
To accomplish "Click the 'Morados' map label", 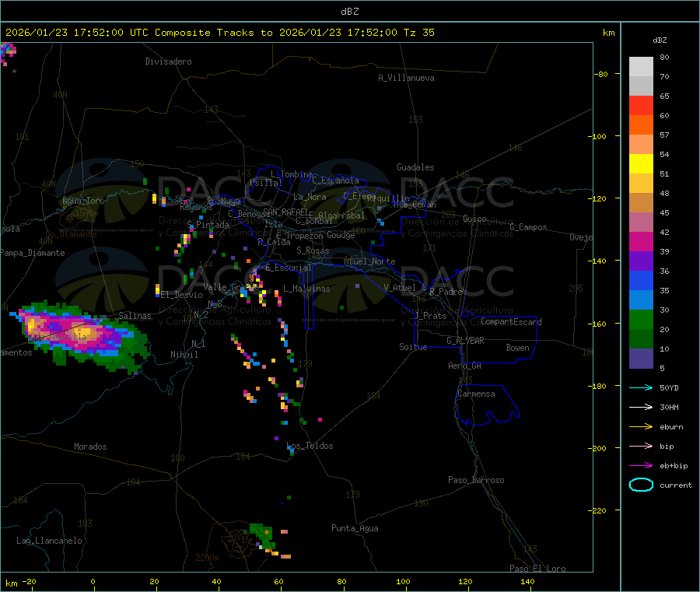I will point(91,447).
